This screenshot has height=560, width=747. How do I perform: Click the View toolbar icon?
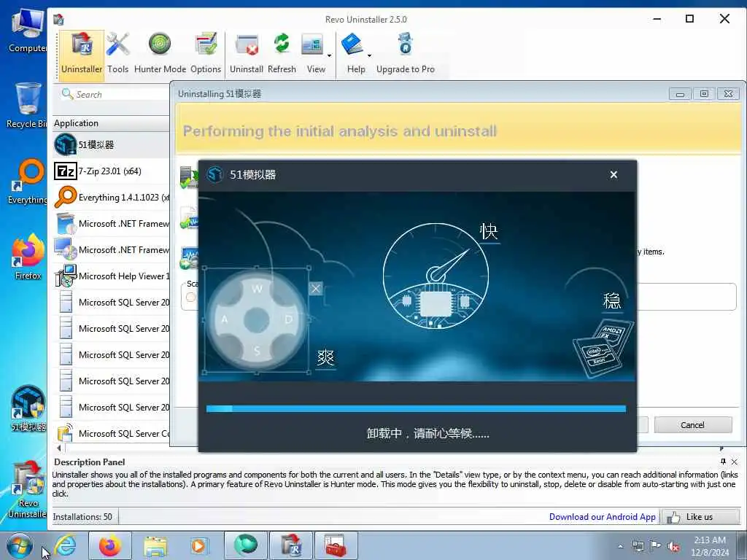[313, 52]
